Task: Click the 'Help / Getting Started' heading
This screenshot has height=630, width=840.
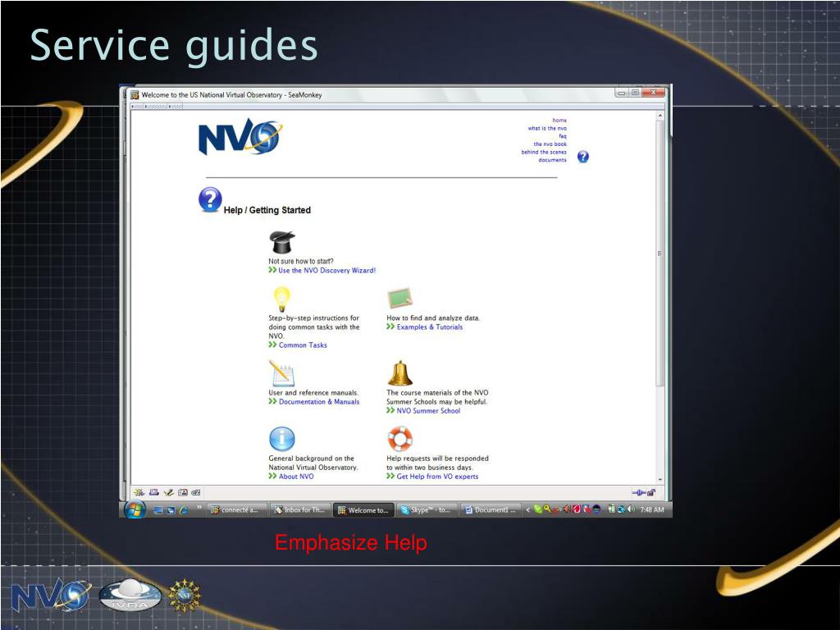Action: [267, 210]
